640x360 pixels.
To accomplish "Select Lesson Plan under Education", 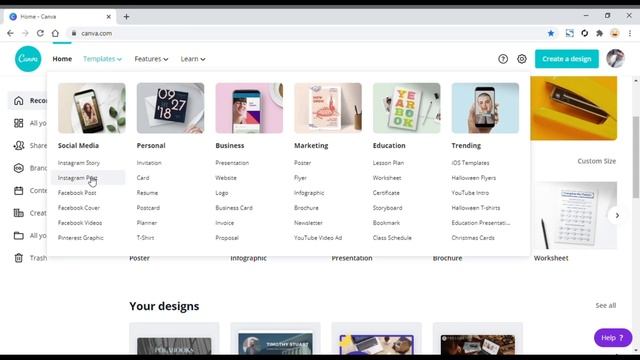I will point(388,163).
